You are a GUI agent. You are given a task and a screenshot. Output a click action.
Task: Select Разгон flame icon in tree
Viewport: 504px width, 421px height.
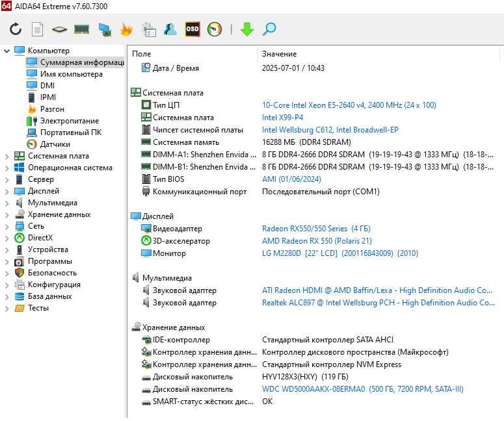click(x=32, y=109)
